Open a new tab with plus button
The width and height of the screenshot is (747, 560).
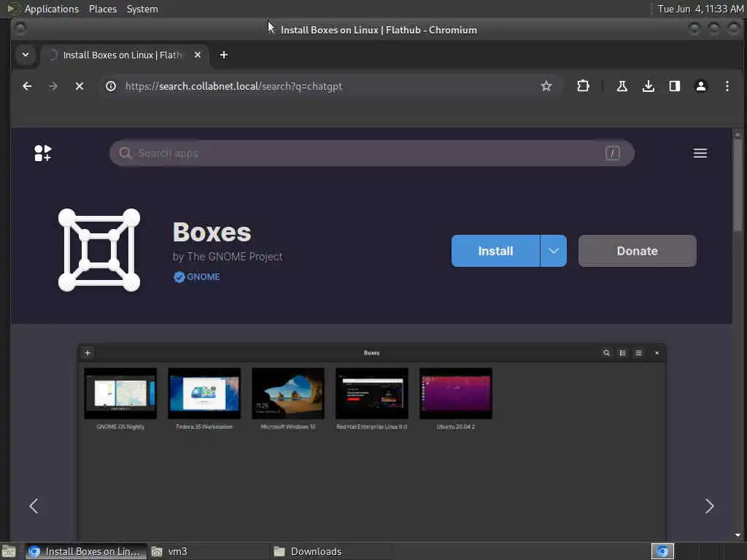(224, 55)
